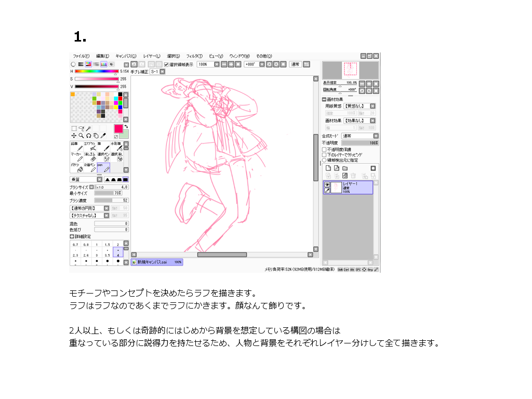532x399 pixels.
Task: Click the 通常 button in the top toolbar
Action: [295, 64]
